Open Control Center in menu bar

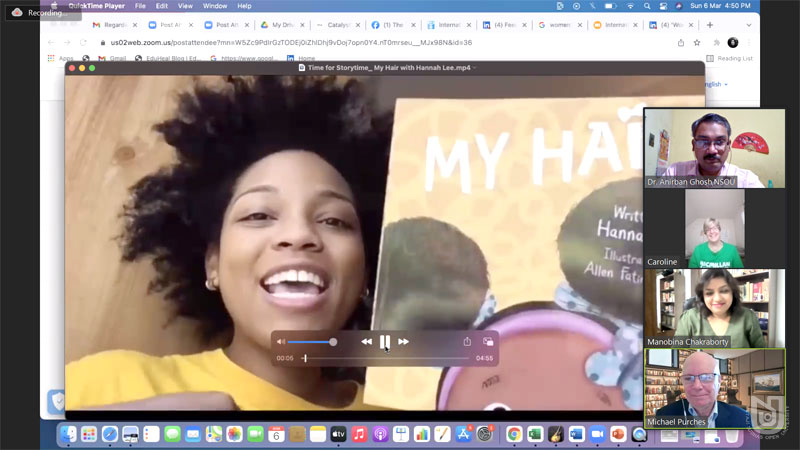pos(663,6)
